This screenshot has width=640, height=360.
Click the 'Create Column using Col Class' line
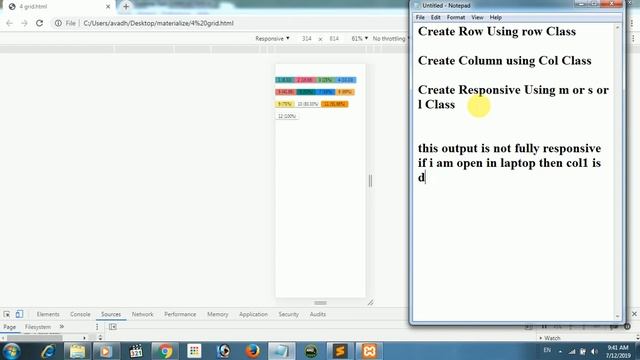pyautogui.click(x=504, y=61)
